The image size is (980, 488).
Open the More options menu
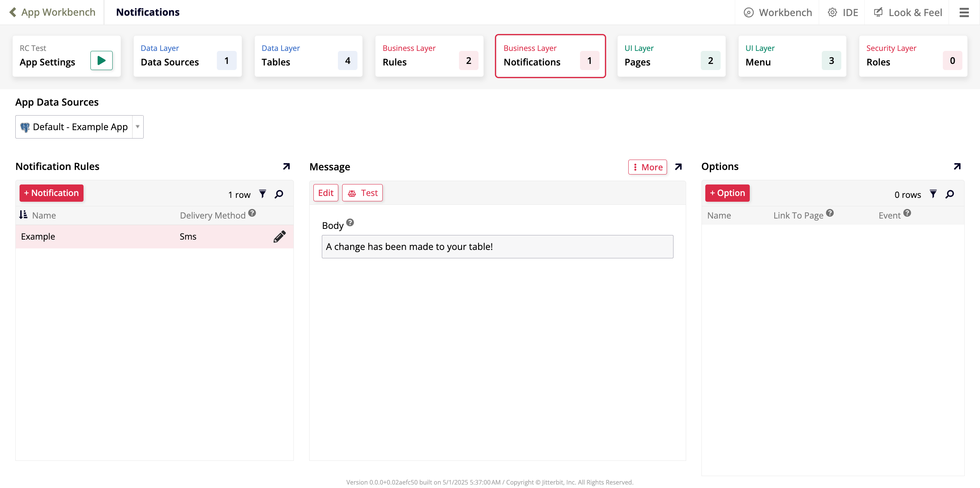coord(647,167)
